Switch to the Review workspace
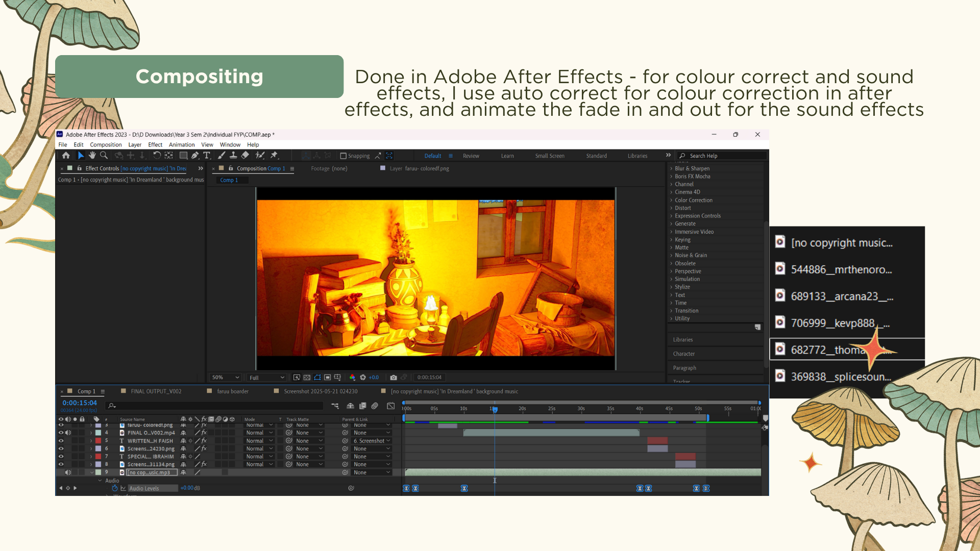 tap(471, 156)
